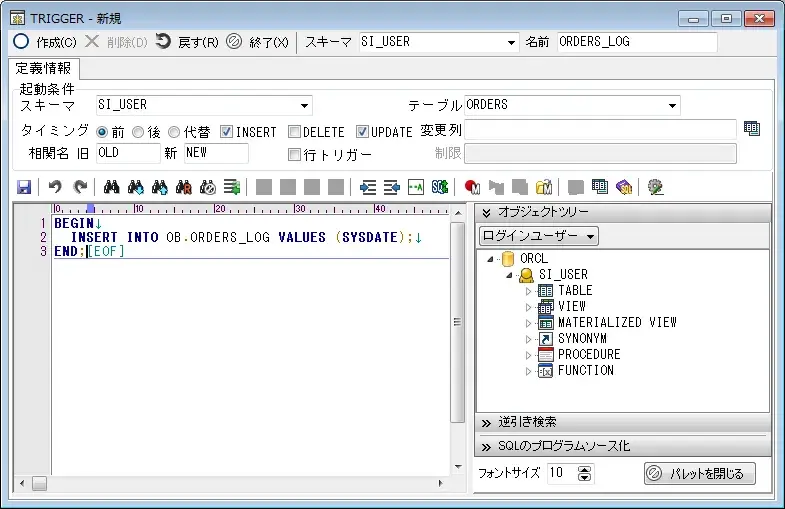Screen dimensions: 785x509
Task: Click the 変更列 input field
Action: pyautogui.click(x=600, y=130)
